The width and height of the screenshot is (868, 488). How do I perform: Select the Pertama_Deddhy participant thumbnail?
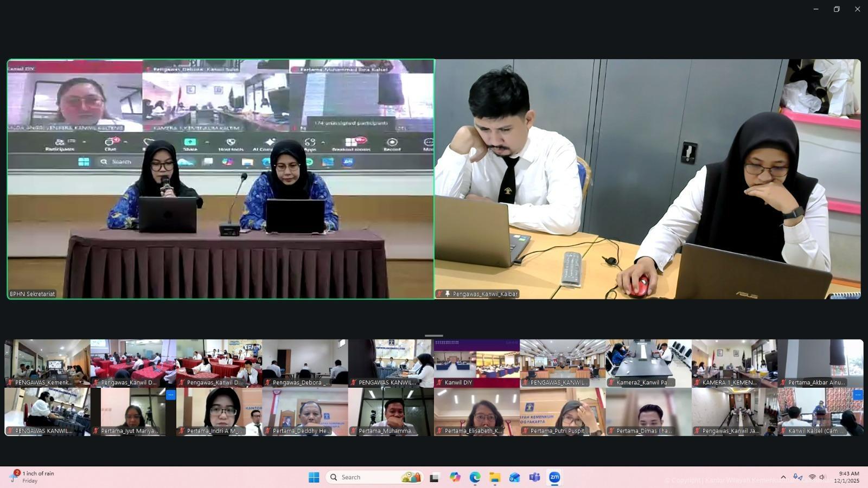point(305,411)
